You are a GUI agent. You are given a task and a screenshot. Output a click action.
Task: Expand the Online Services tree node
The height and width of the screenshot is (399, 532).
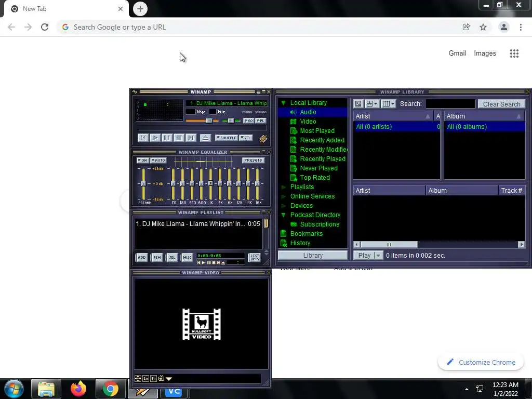coord(284,196)
